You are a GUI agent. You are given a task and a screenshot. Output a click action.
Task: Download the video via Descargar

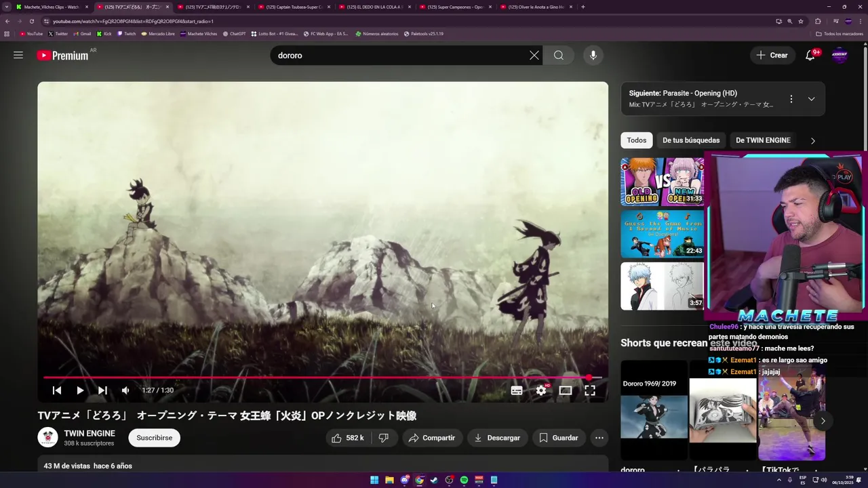pyautogui.click(x=497, y=438)
